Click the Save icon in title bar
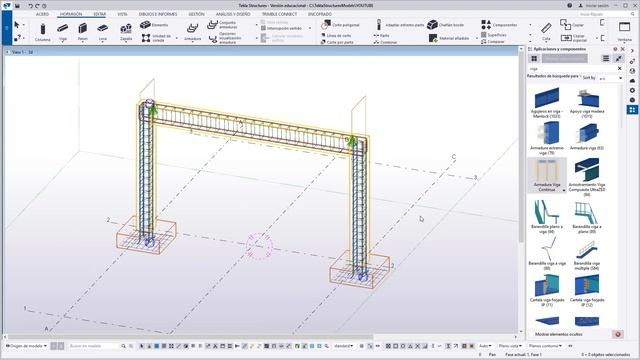 point(17,6)
